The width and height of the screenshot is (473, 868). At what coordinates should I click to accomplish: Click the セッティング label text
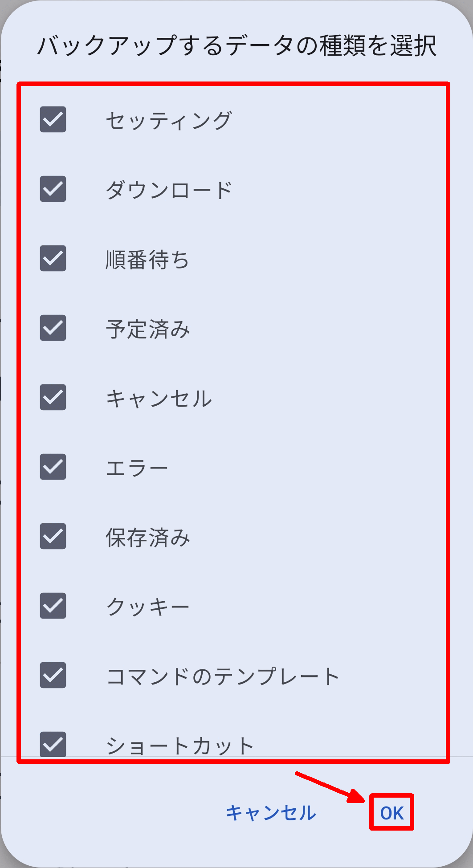tap(169, 120)
